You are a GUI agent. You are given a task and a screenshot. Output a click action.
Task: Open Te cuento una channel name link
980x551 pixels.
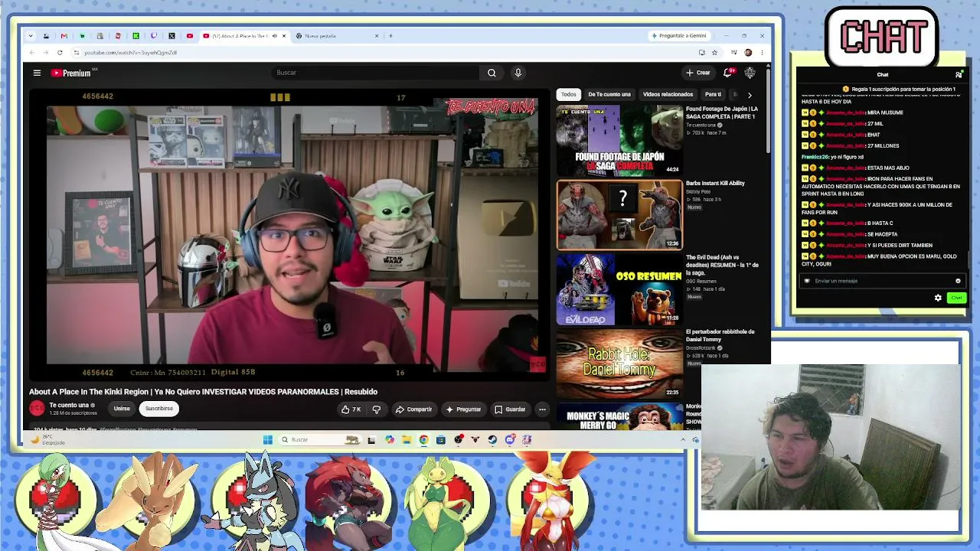coord(69,406)
